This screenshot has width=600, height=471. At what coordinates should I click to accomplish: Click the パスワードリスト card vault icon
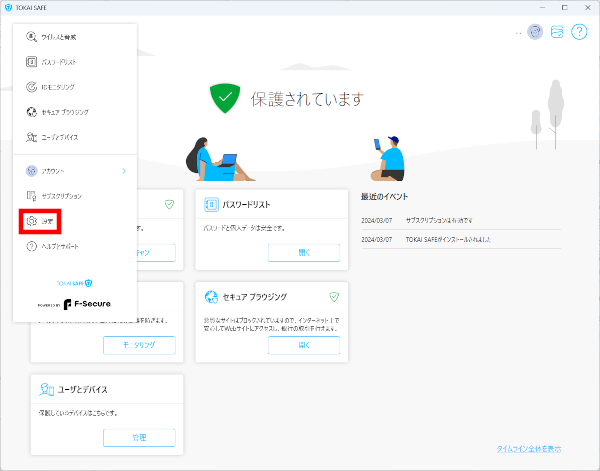coord(211,204)
